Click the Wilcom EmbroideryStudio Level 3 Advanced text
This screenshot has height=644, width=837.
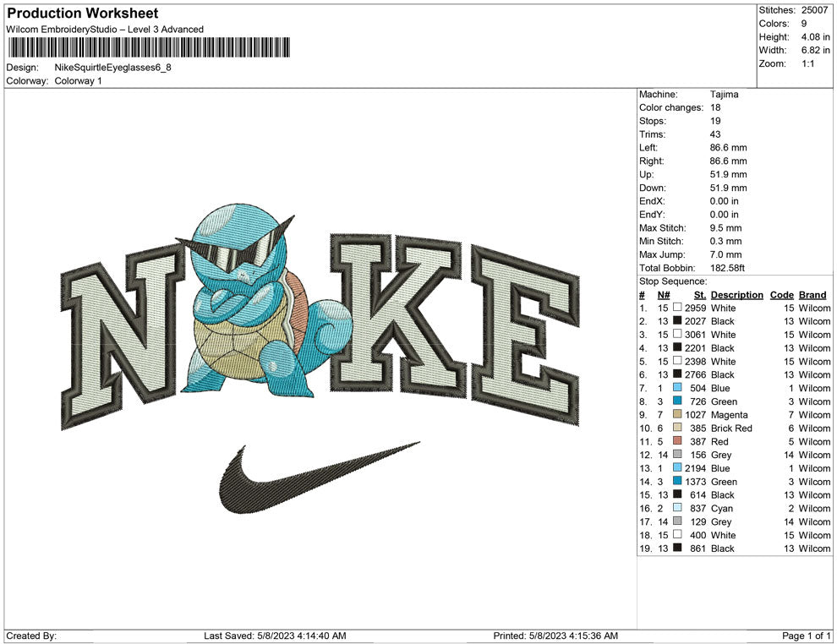click(x=105, y=30)
